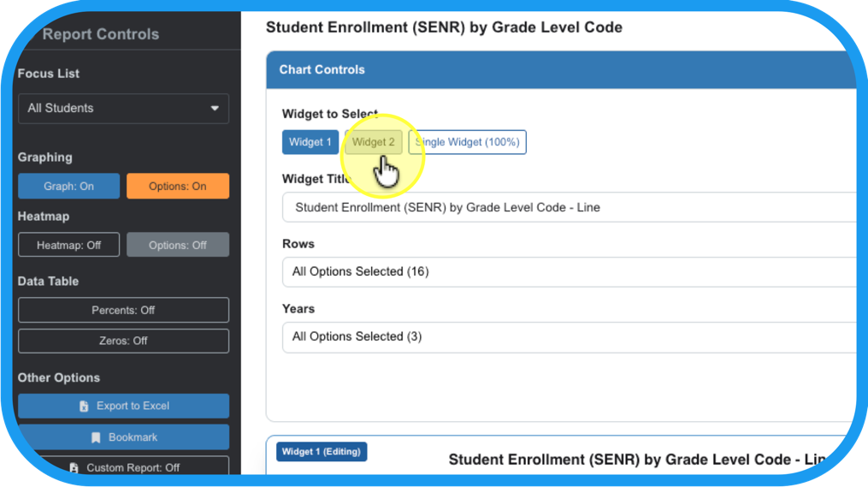The image size is (868, 487).
Task: Click the Custom Report document icon
Action: (74, 468)
